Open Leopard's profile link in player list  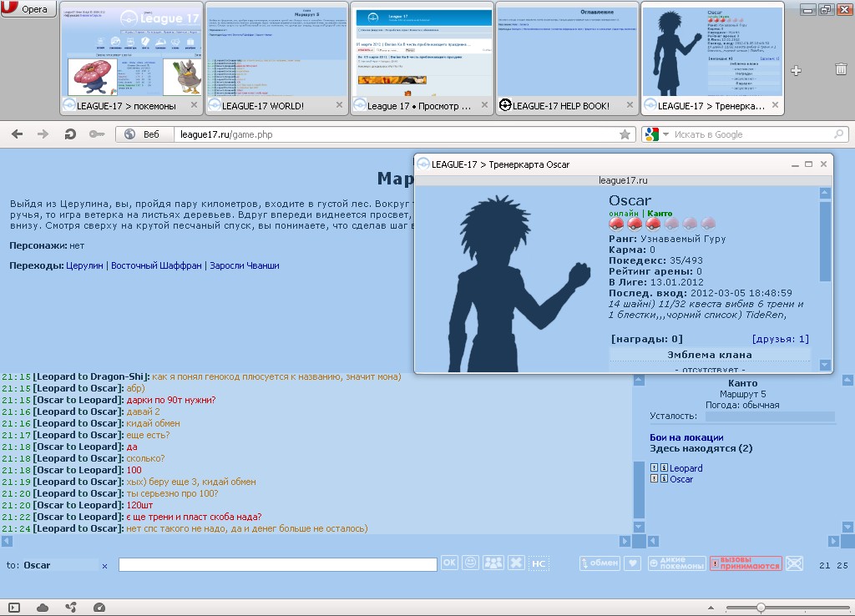[x=686, y=468]
